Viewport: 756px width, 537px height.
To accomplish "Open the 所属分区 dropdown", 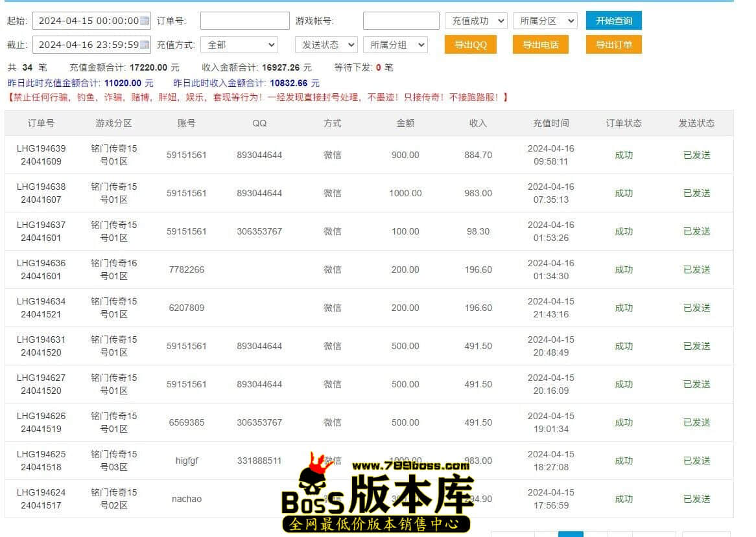I will 544,21.
